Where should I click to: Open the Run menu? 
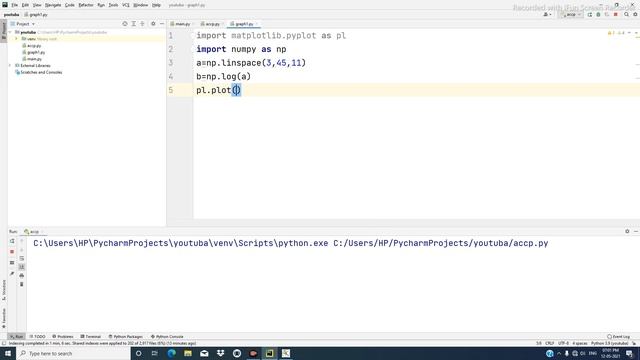(x=101, y=5)
